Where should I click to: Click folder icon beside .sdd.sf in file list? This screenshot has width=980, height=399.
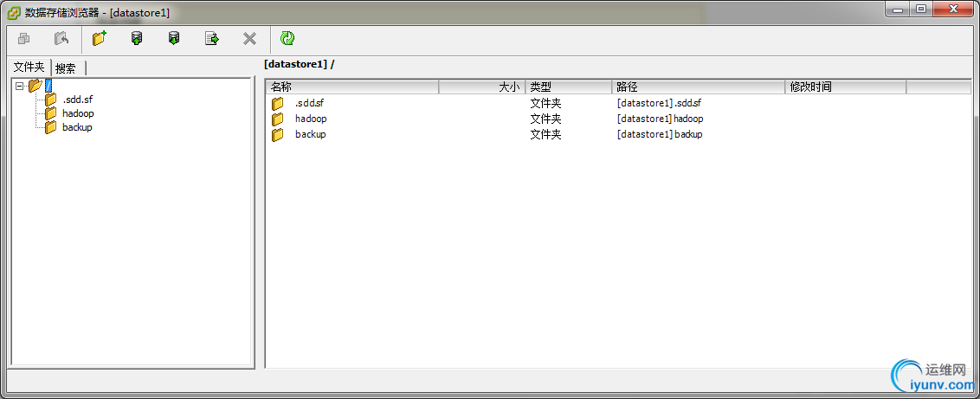[278, 104]
